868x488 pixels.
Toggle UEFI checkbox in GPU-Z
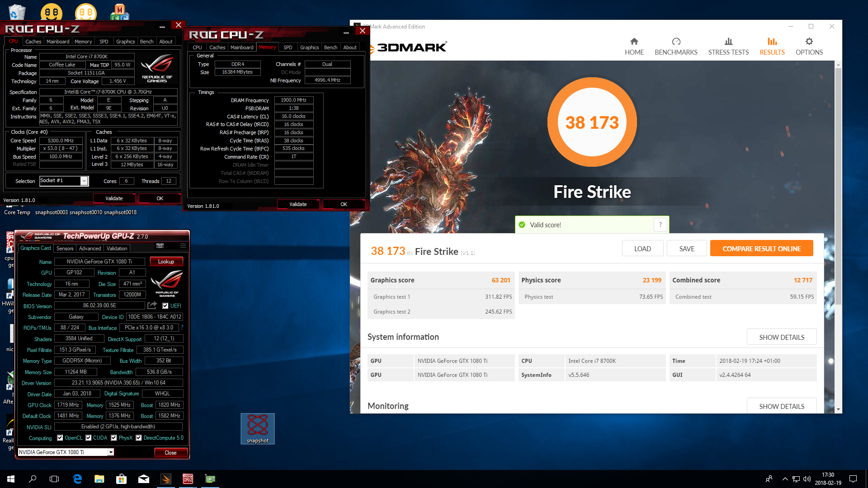165,305
